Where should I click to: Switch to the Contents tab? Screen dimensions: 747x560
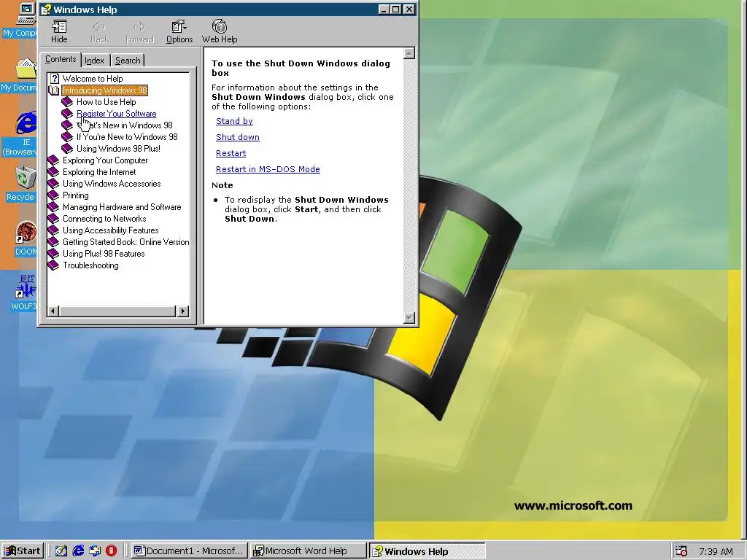61,60
